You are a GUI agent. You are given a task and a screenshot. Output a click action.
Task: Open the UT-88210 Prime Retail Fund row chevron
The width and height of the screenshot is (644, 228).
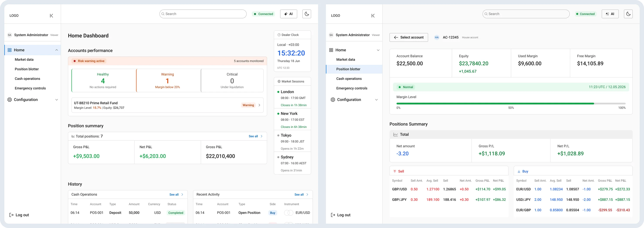point(259,105)
